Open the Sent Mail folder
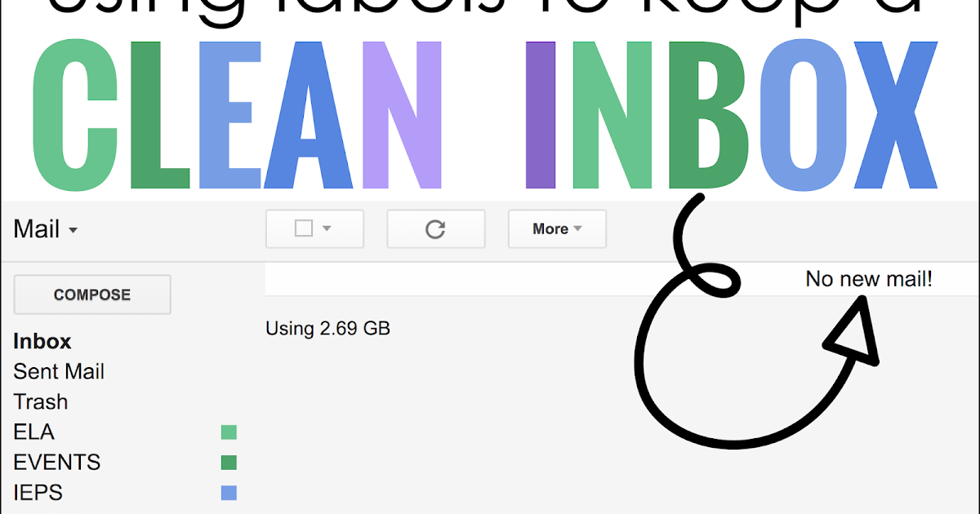The width and height of the screenshot is (980, 514). (58, 371)
